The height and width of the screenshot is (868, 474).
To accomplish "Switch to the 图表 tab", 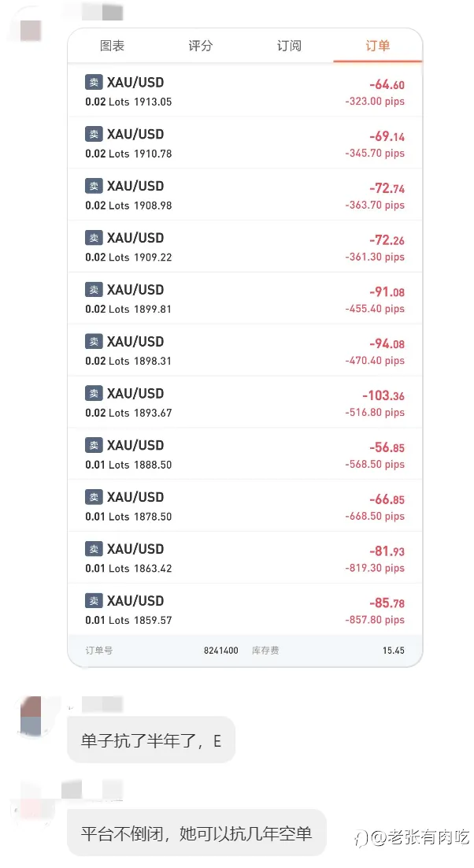I will (113, 46).
